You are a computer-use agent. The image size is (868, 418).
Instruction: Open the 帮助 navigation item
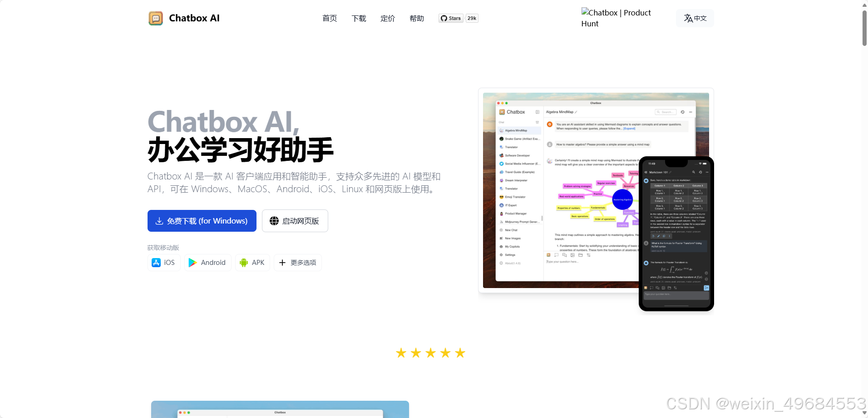[417, 18]
